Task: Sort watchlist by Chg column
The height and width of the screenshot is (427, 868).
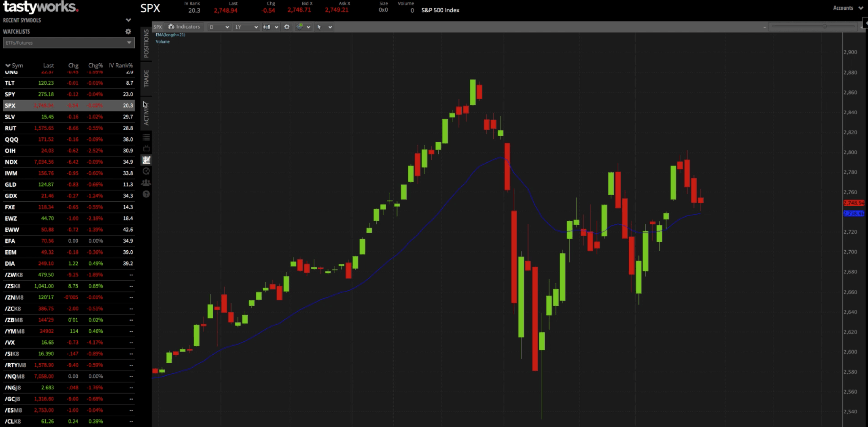Action: pos(73,66)
